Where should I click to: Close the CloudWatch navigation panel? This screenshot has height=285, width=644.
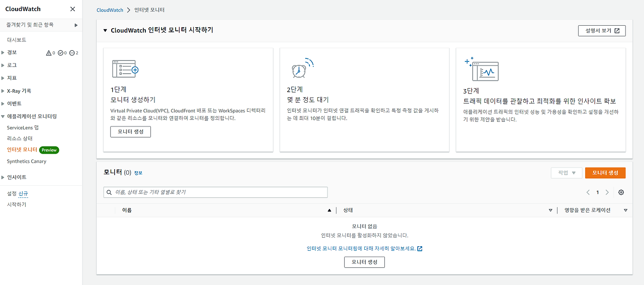pyautogui.click(x=73, y=9)
